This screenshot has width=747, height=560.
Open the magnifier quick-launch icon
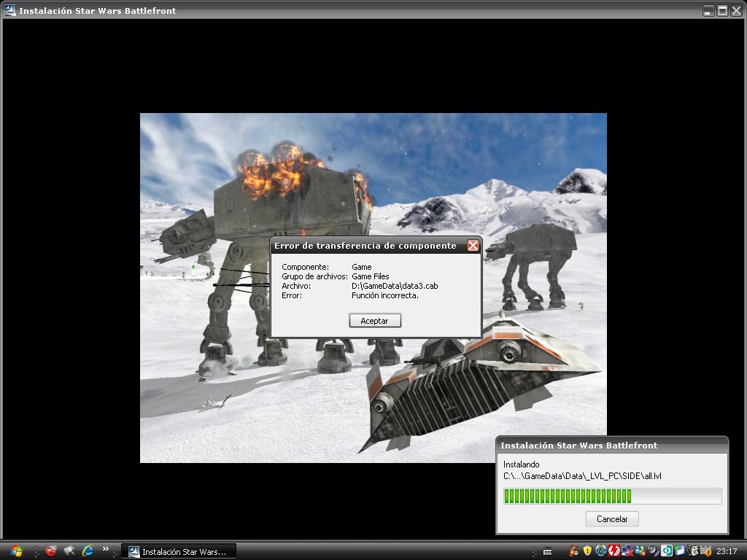point(69,551)
